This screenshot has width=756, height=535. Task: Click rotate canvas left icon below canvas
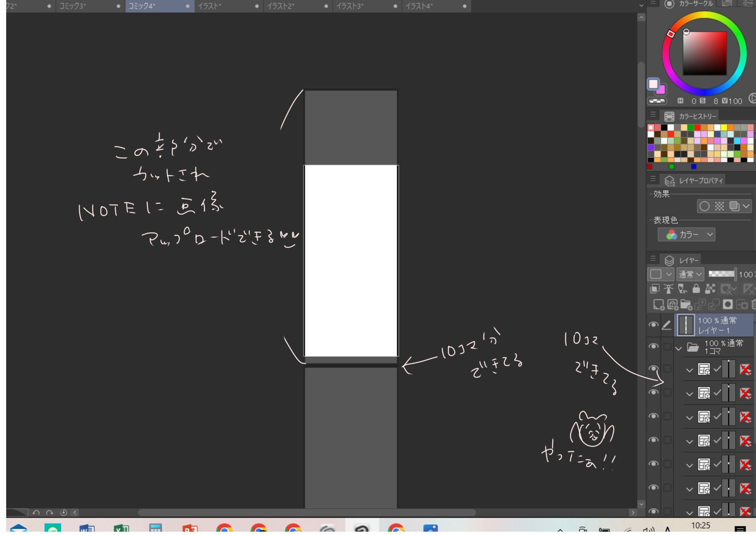tap(36, 512)
